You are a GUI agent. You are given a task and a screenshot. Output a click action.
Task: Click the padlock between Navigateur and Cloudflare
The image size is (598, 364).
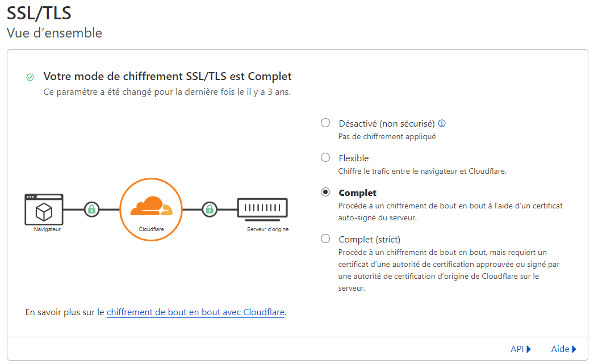click(91, 210)
